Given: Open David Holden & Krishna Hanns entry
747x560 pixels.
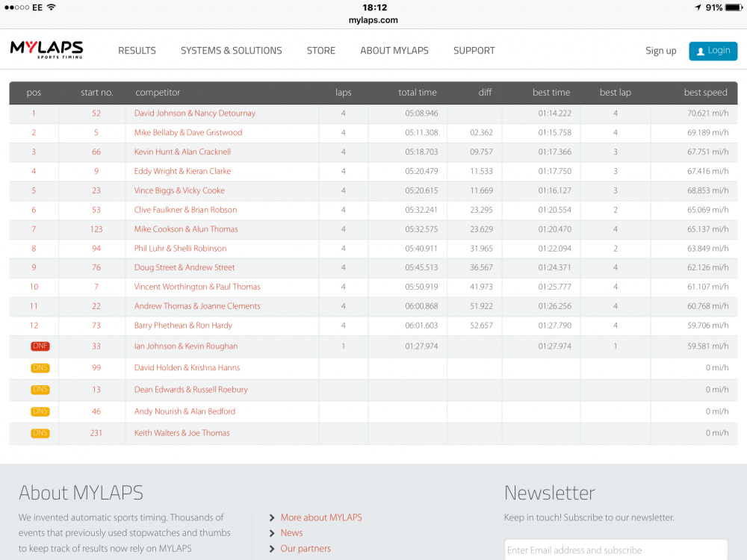Looking at the screenshot, I should 187,367.
